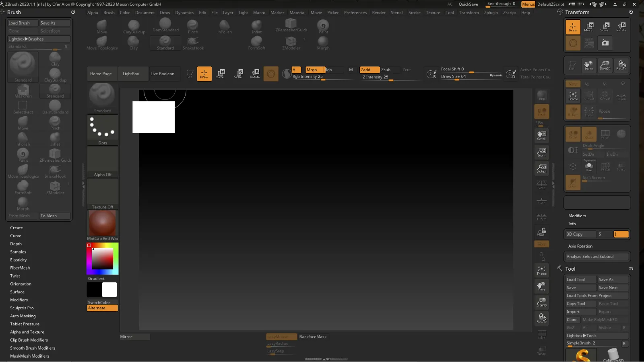Select the Pinch brush in Brush palette
Image resolution: width=644 pixels, height=362 pixels.
(55, 123)
